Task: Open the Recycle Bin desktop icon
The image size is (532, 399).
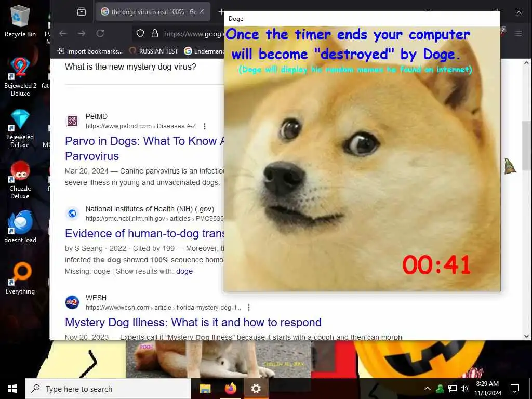Action: (20, 22)
